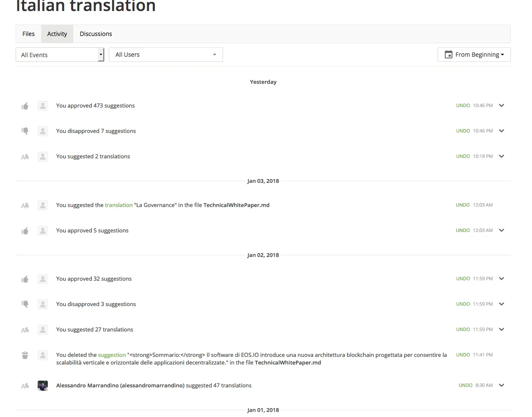This screenshot has width=532, height=417.
Task: Click thumbs-up icon beside approved 5 suggestions
Action: click(25, 231)
